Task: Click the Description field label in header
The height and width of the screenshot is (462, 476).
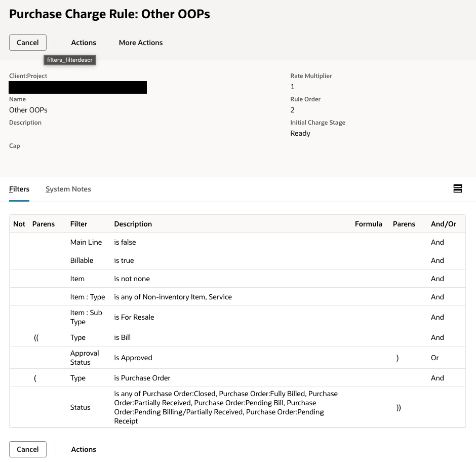Action: (x=25, y=123)
